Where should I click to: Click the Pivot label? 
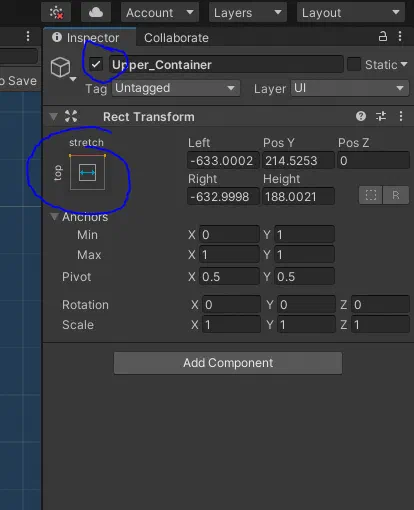[x=76, y=277]
